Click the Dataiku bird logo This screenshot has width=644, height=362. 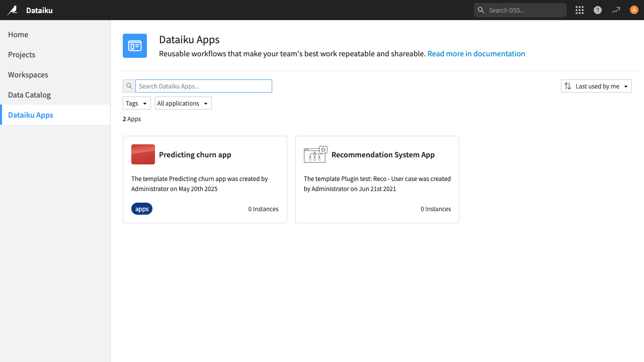pos(13,10)
